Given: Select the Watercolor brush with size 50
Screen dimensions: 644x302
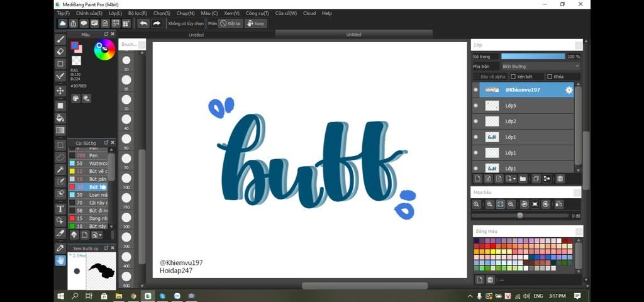Looking at the screenshot, I should 88,164.
